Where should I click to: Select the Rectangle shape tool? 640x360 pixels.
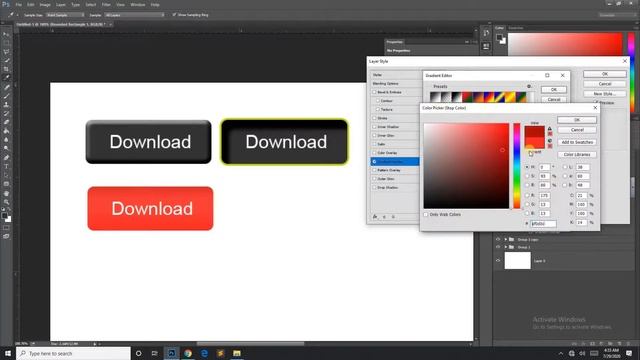click(x=6, y=184)
